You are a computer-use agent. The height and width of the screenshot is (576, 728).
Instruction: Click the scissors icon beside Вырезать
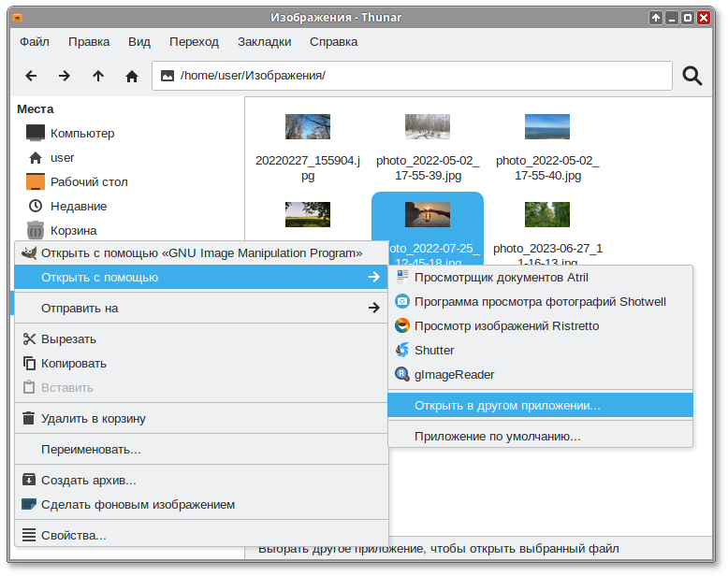(x=29, y=339)
